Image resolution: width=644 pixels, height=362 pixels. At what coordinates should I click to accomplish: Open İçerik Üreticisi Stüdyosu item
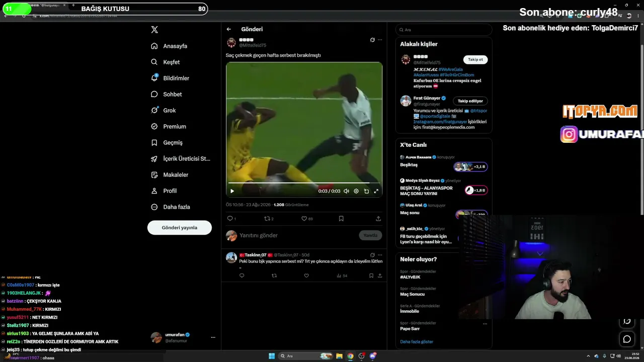click(181, 158)
